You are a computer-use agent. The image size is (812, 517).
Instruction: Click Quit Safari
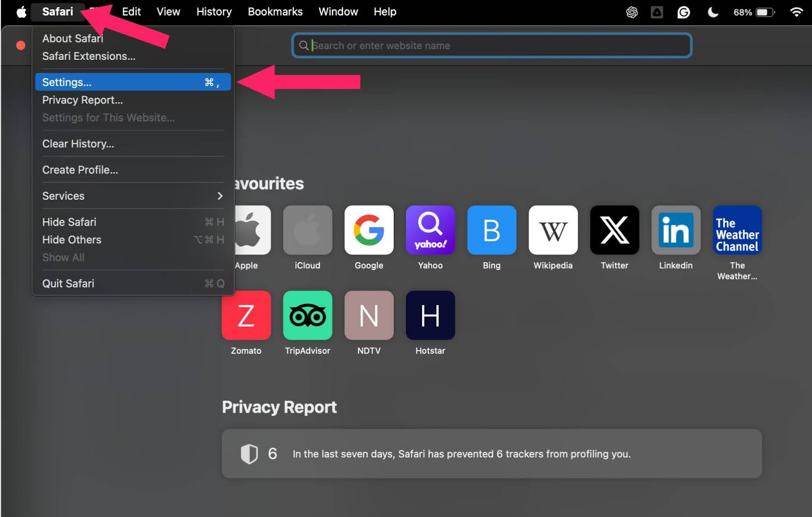point(68,283)
